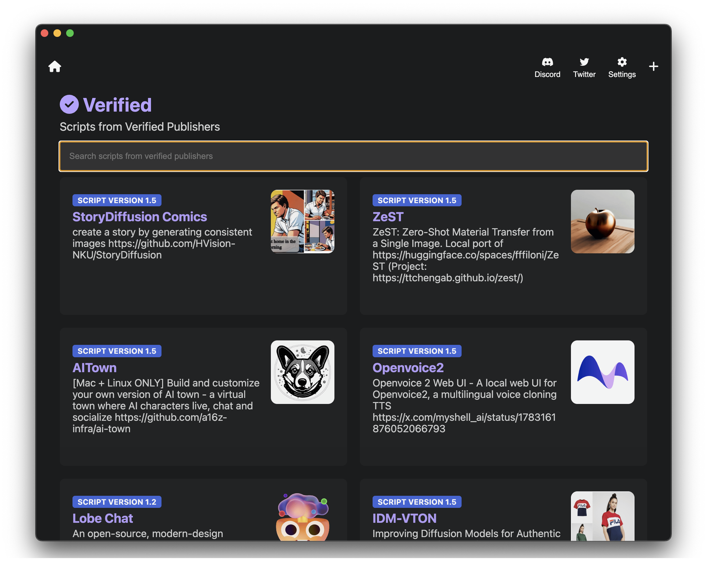Click the ZeST copper apple thumbnail
The height and width of the screenshot is (588, 707).
(x=602, y=222)
